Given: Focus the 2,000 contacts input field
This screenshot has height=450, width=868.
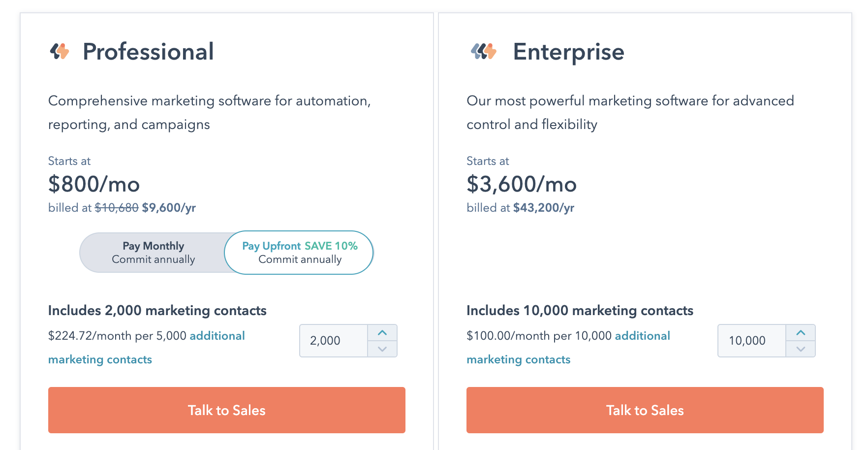Looking at the screenshot, I should (334, 341).
